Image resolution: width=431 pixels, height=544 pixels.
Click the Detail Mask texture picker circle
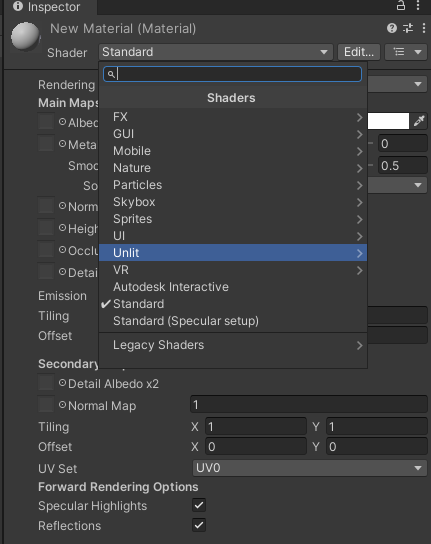[62, 272]
